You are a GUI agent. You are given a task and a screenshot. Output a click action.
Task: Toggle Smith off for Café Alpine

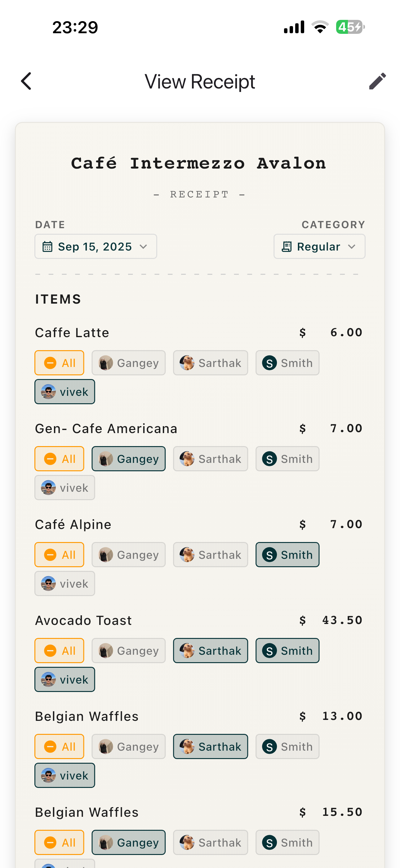point(287,555)
